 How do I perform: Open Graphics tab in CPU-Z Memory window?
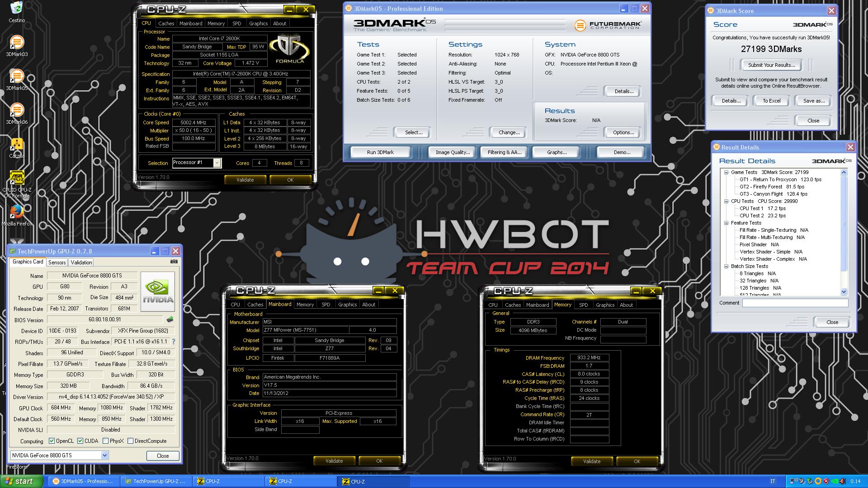pos(605,305)
